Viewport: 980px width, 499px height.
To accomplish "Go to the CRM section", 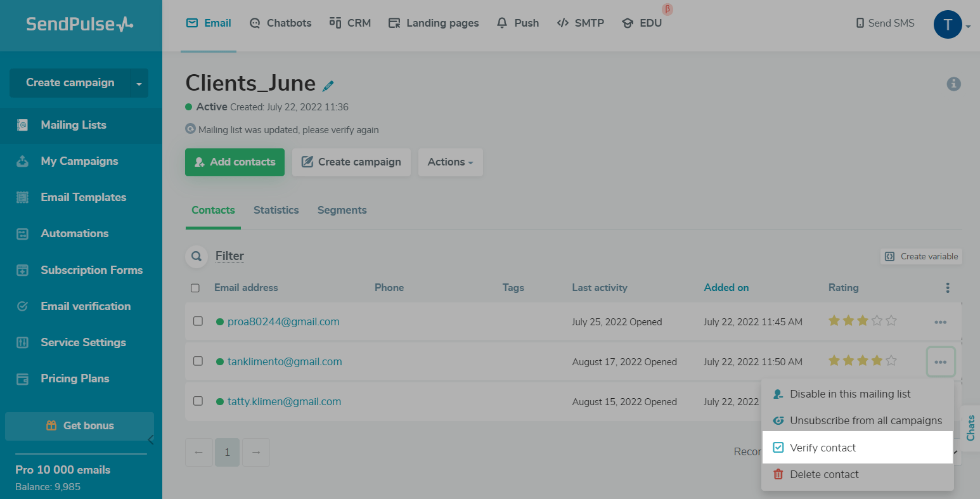I will coord(350,23).
